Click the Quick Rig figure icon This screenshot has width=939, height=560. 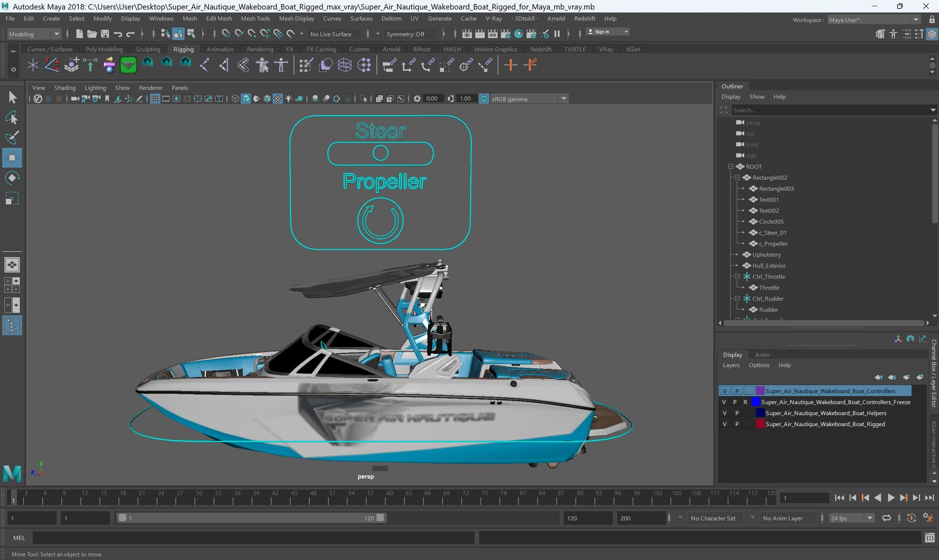[x=263, y=65]
